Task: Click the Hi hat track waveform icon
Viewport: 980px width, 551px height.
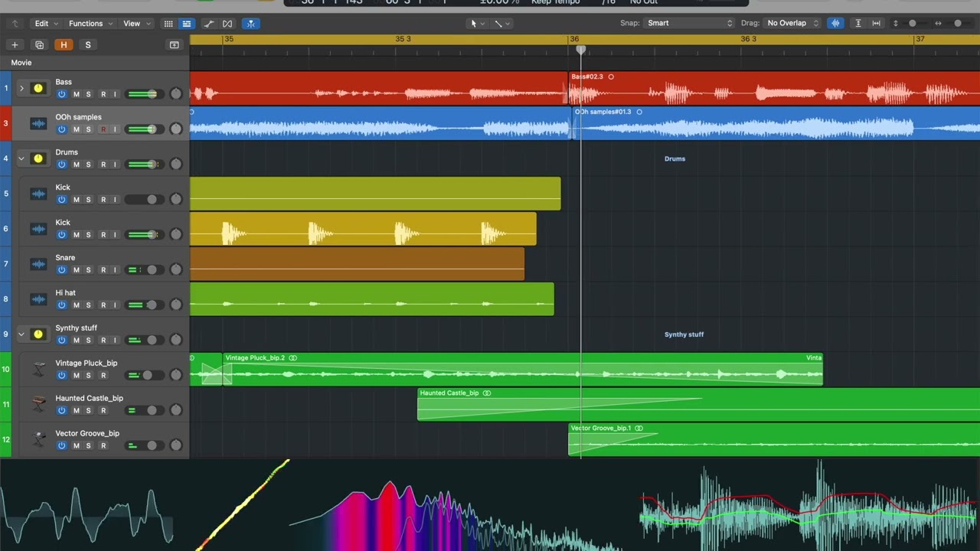Action: point(38,299)
